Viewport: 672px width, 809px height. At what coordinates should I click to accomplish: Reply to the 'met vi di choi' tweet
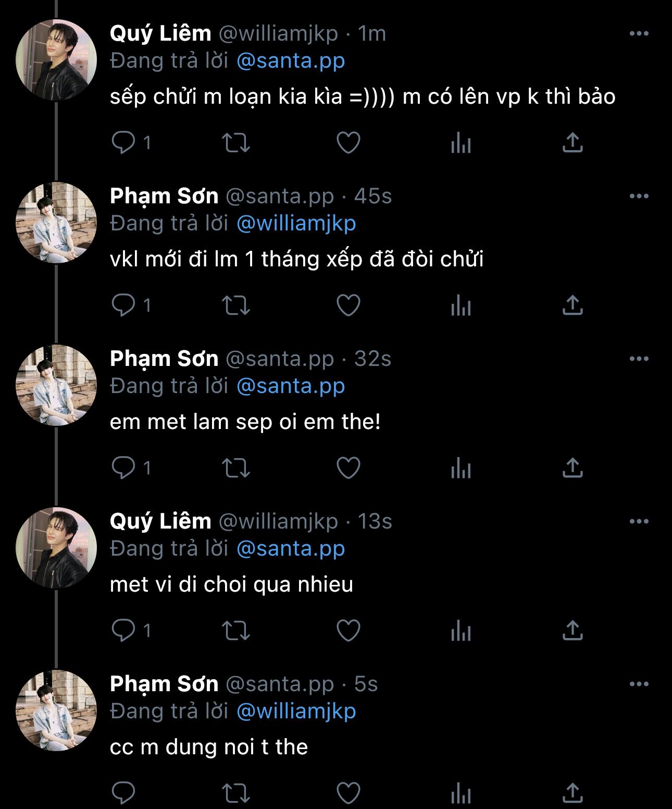(123, 630)
